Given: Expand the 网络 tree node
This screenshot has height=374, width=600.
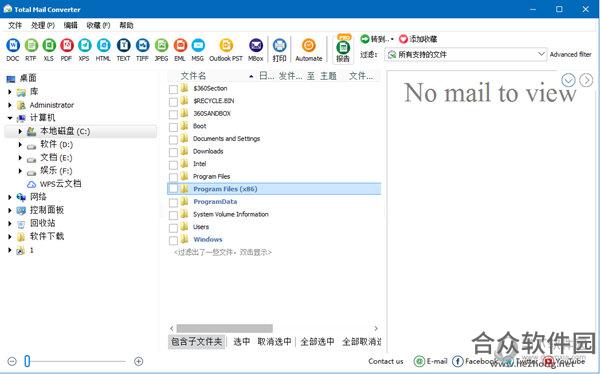Looking at the screenshot, I should (10, 197).
